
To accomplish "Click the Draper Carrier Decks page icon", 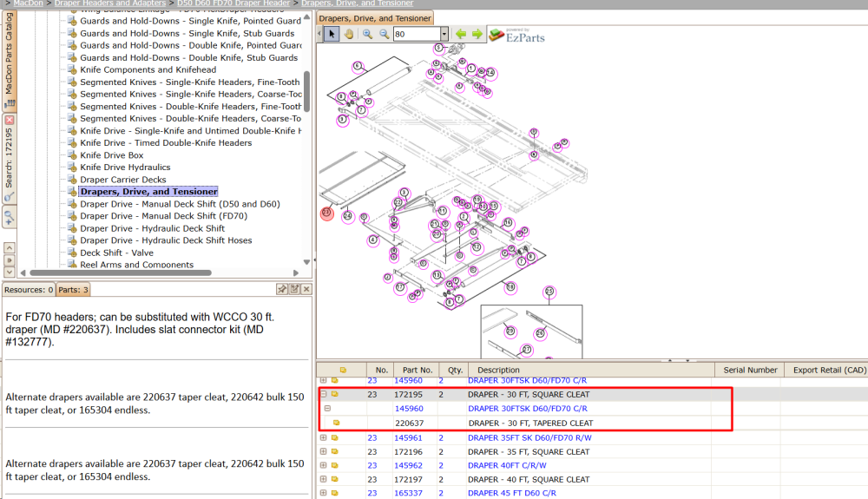I will tap(72, 180).
